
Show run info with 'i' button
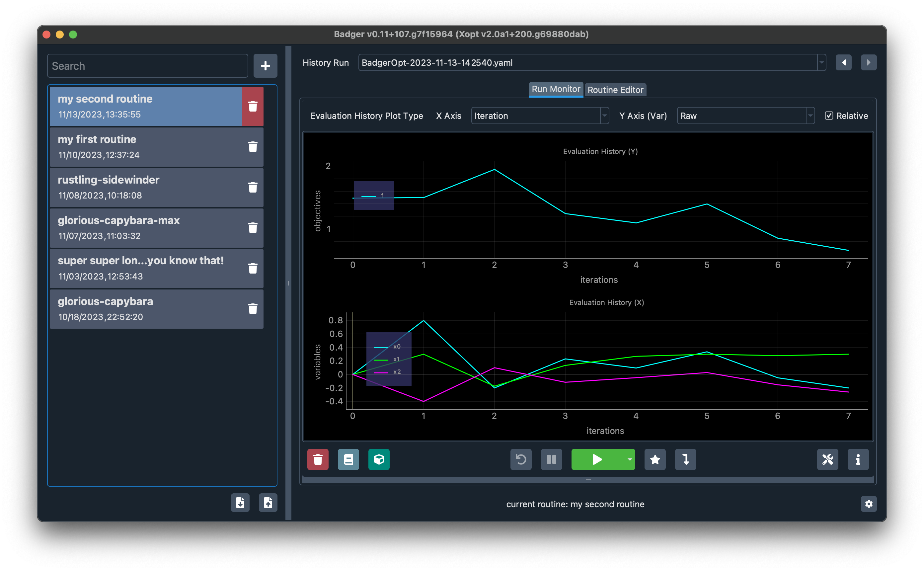click(x=858, y=459)
